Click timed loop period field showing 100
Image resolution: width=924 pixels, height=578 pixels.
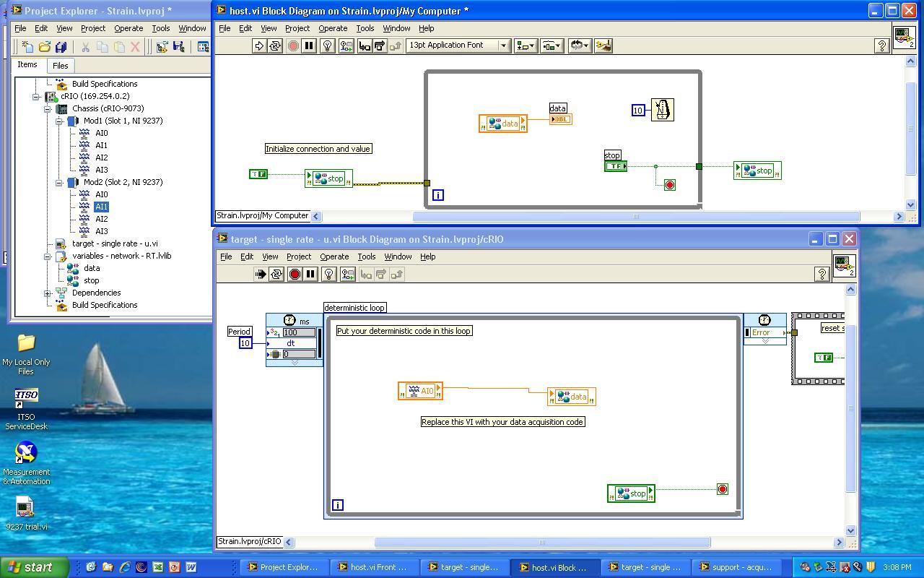(299, 333)
